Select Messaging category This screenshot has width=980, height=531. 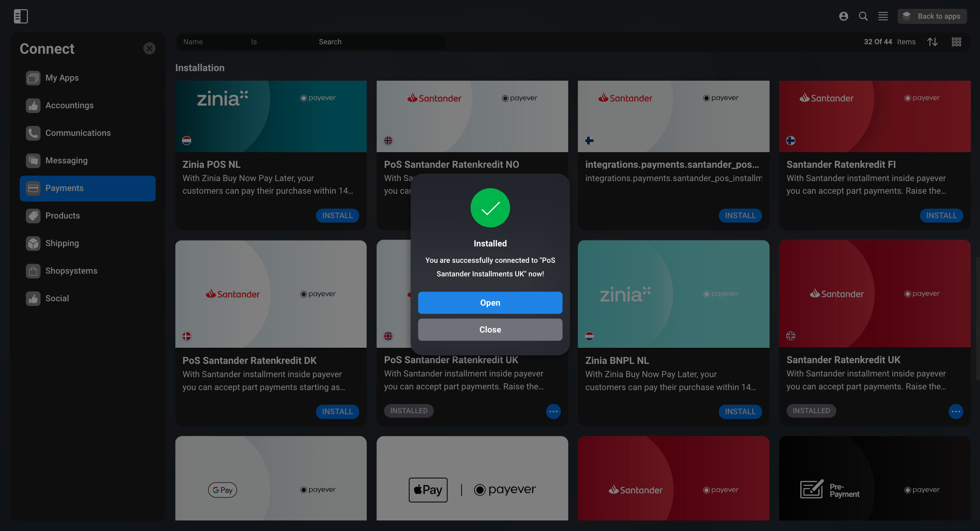point(88,161)
